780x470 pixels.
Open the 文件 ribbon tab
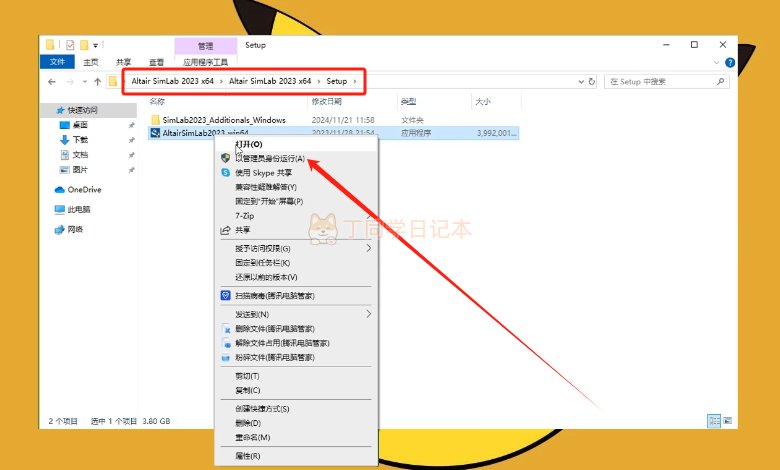[57, 62]
